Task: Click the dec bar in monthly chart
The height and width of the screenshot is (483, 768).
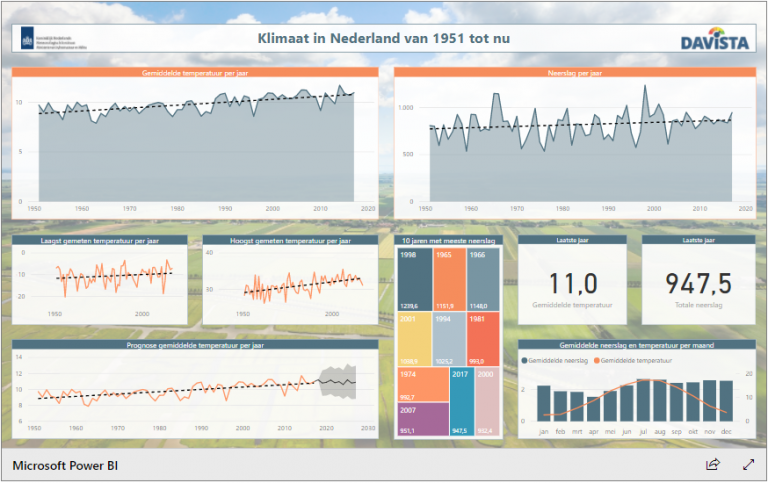Action: (x=726, y=401)
